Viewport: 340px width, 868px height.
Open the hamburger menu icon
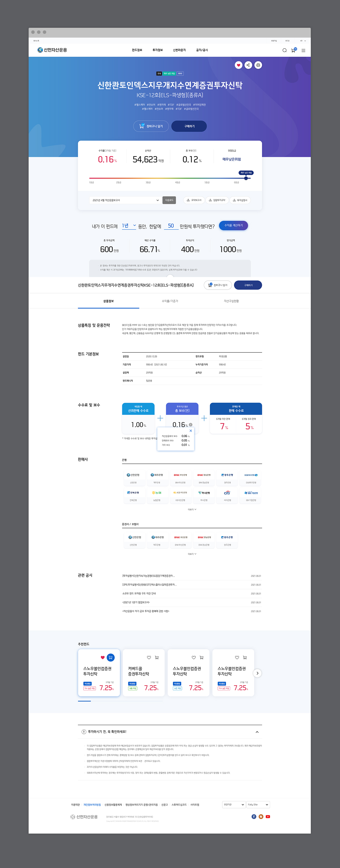coord(303,51)
